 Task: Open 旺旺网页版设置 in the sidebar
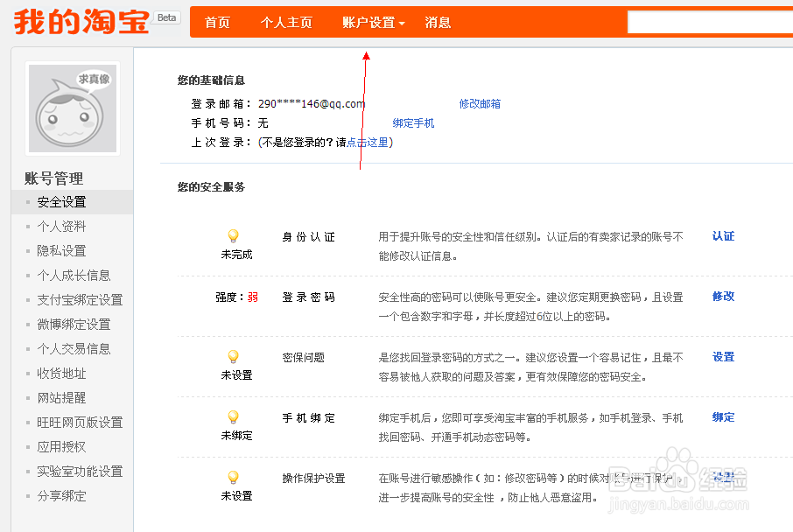point(80,423)
